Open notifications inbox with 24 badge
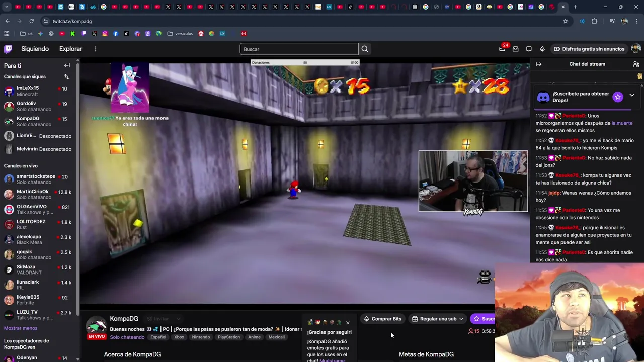644x362 pixels. coord(503,48)
